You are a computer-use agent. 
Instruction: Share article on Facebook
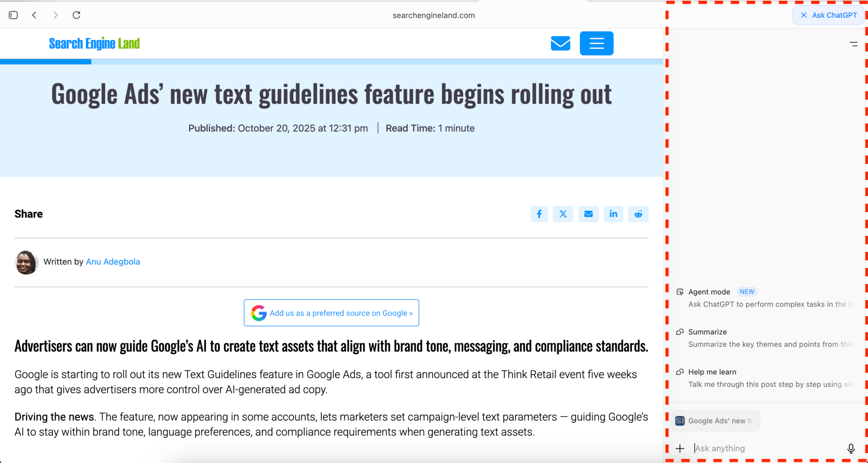539,214
